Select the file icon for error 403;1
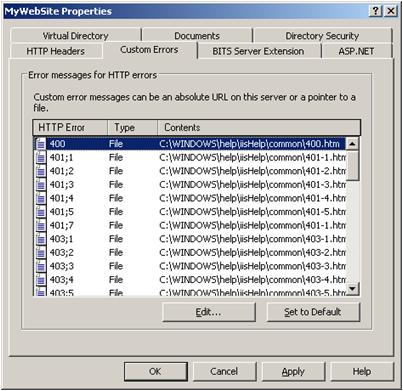 pyautogui.click(x=41, y=239)
